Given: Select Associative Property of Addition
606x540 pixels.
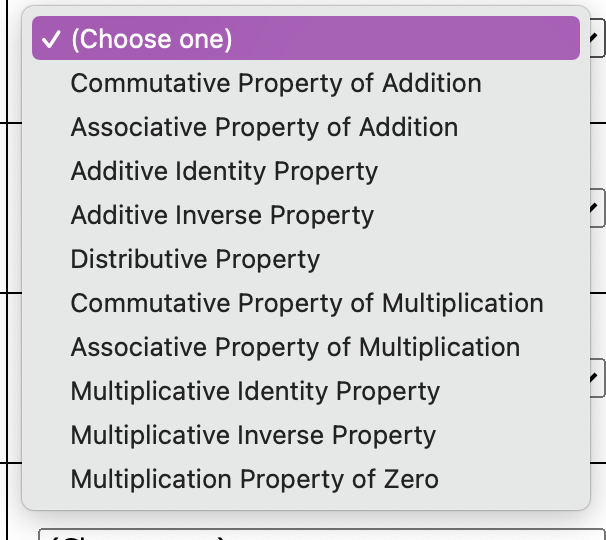Looking at the screenshot, I should [306, 127].
